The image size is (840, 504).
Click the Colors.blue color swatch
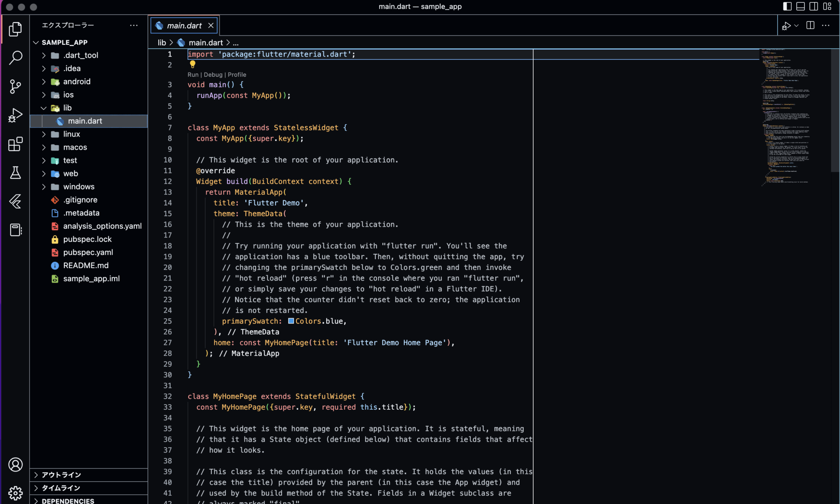pyautogui.click(x=291, y=321)
